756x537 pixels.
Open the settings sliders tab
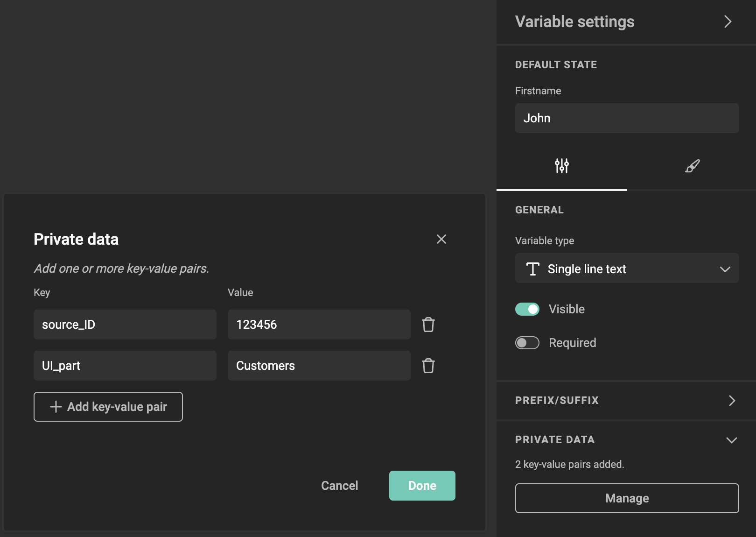[x=562, y=166]
